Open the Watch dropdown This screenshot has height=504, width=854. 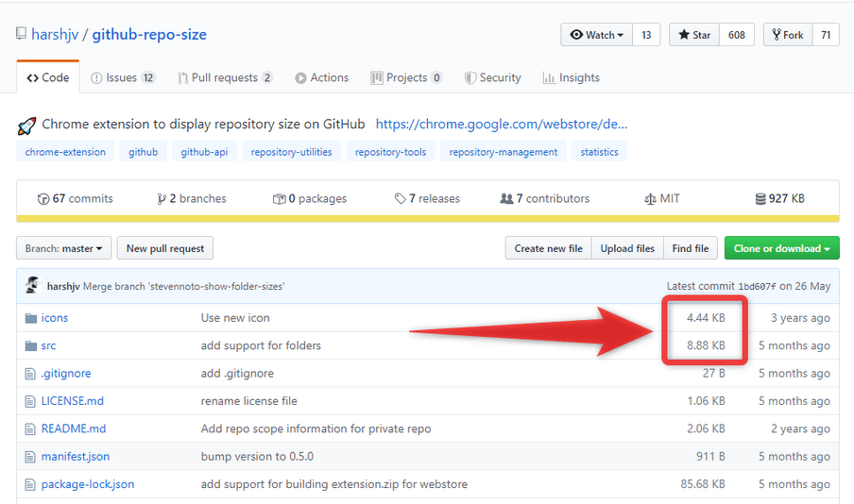pyautogui.click(x=596, y=35)
